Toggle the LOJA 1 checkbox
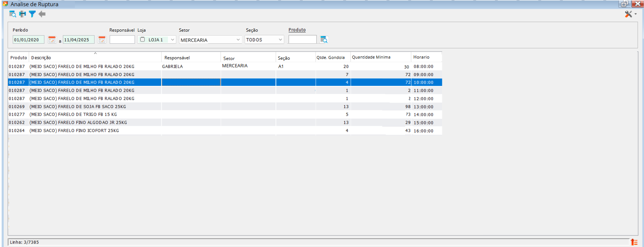 (142, 40)
